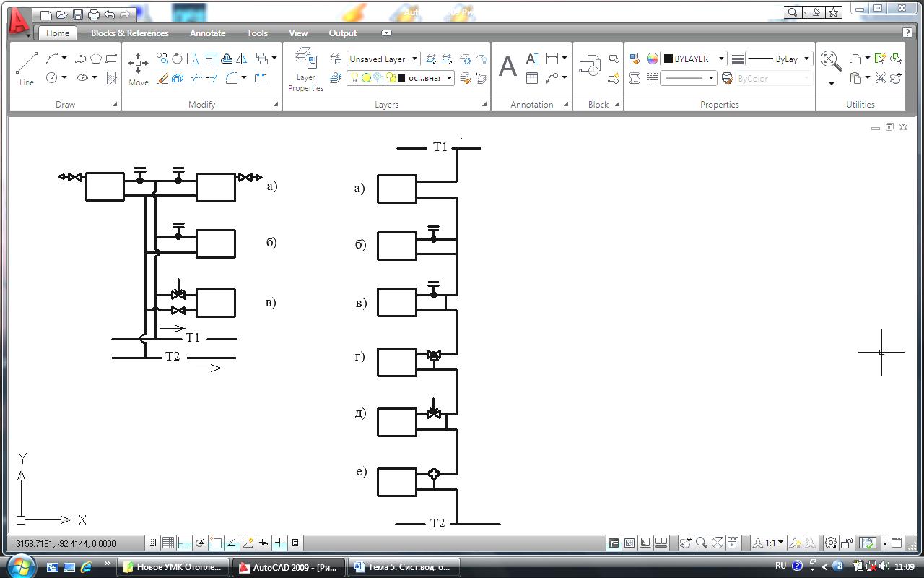
Task: Expand the Annotation panel arrow
Action: (566, 105)
